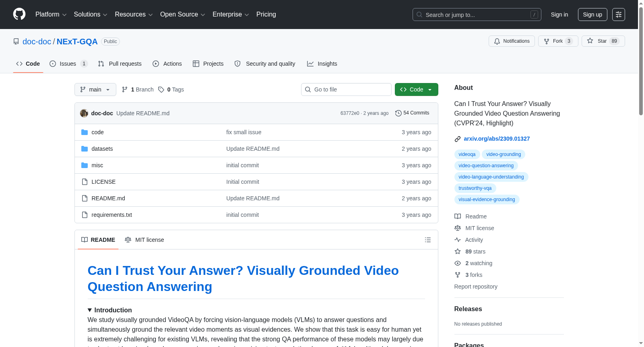
Task: Click the misc folder icon
Action: 85,165
